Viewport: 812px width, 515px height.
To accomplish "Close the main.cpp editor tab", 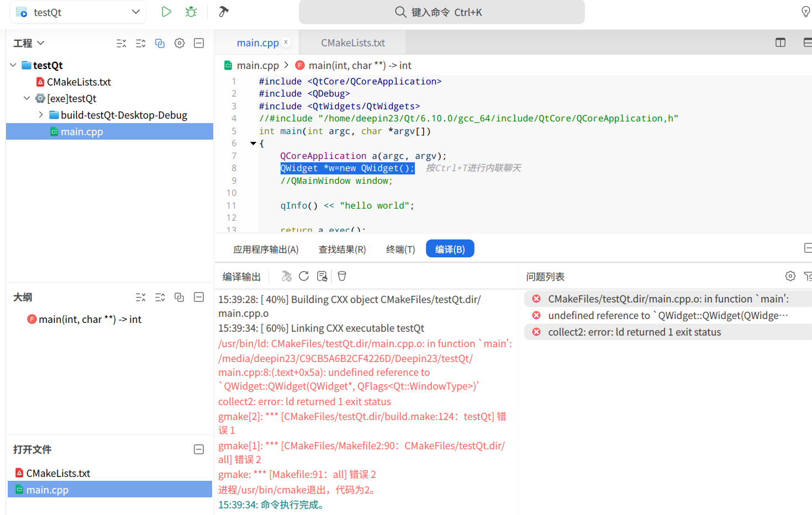I will [286, 42].
